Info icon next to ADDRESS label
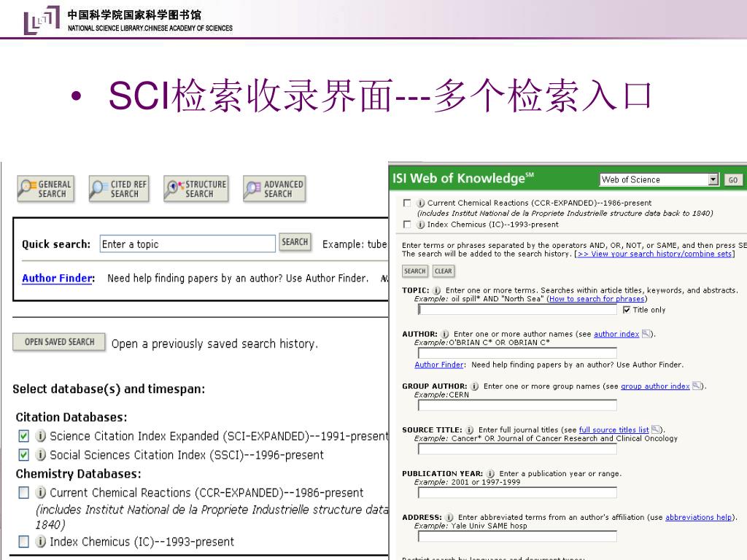This screenshot has width=747, height=560. coord(449,517)
